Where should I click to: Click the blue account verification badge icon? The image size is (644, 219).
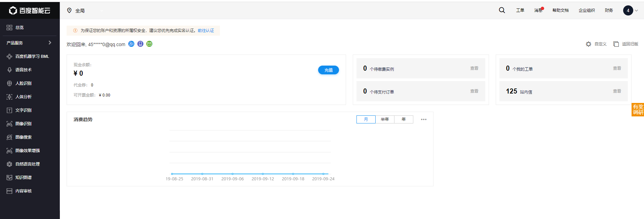pos(131,44)
